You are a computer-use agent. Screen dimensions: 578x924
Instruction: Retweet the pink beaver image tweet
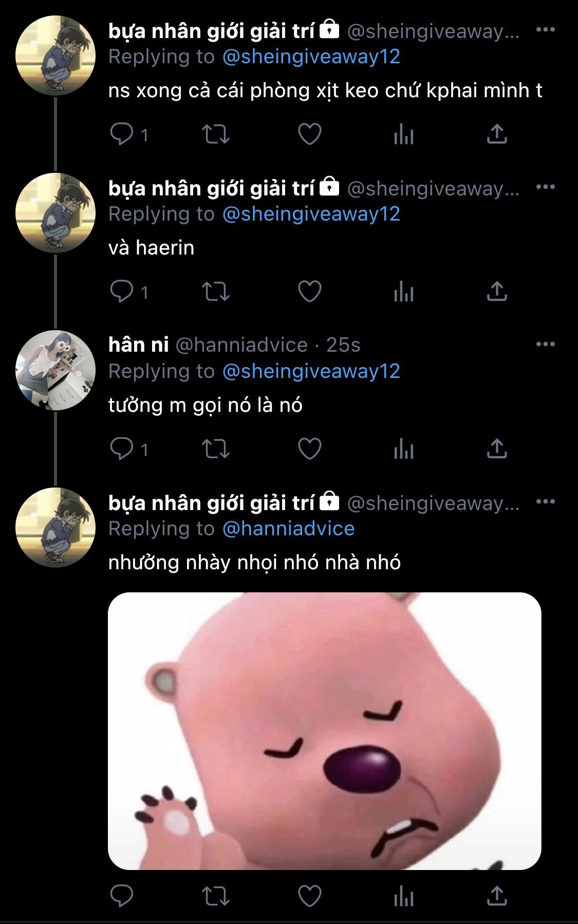pos(215,896)
